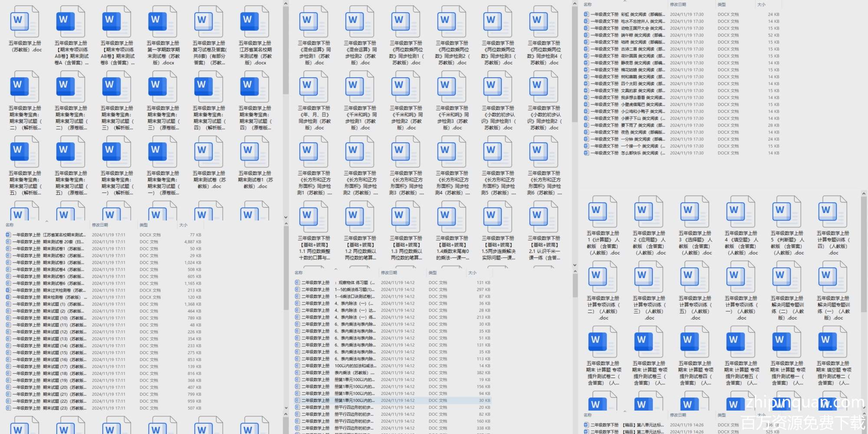Click scroll-down arrow of top-left icon pane
868x434 pixels.
click(286, 217)
